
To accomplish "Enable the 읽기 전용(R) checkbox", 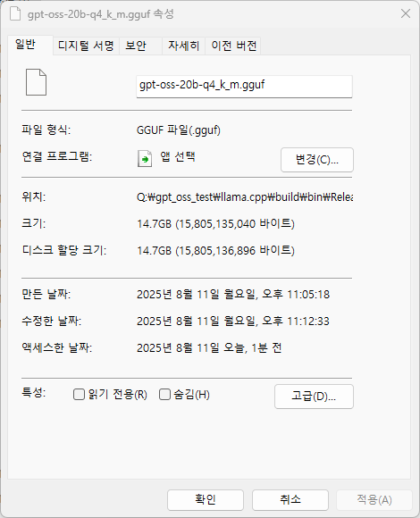I will click(x=79, y=394).
